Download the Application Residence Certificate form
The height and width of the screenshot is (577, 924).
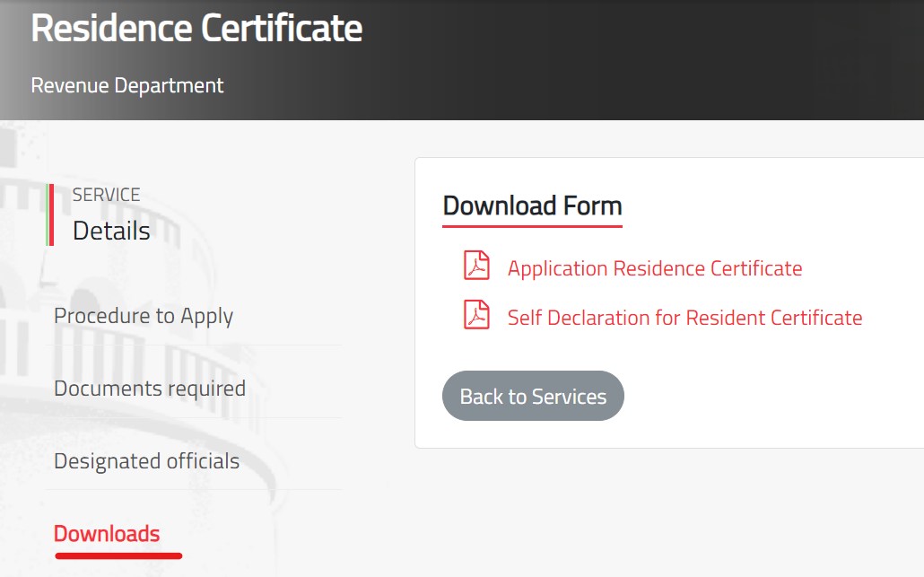pyautogui.click(x=654, y=267)
